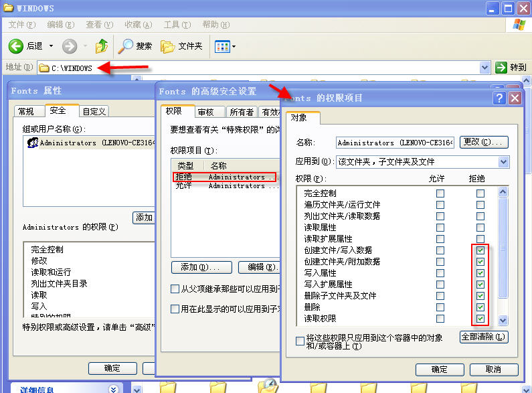Click permissions list scroll up arrow
532x393 pixels.
point(503,192)
